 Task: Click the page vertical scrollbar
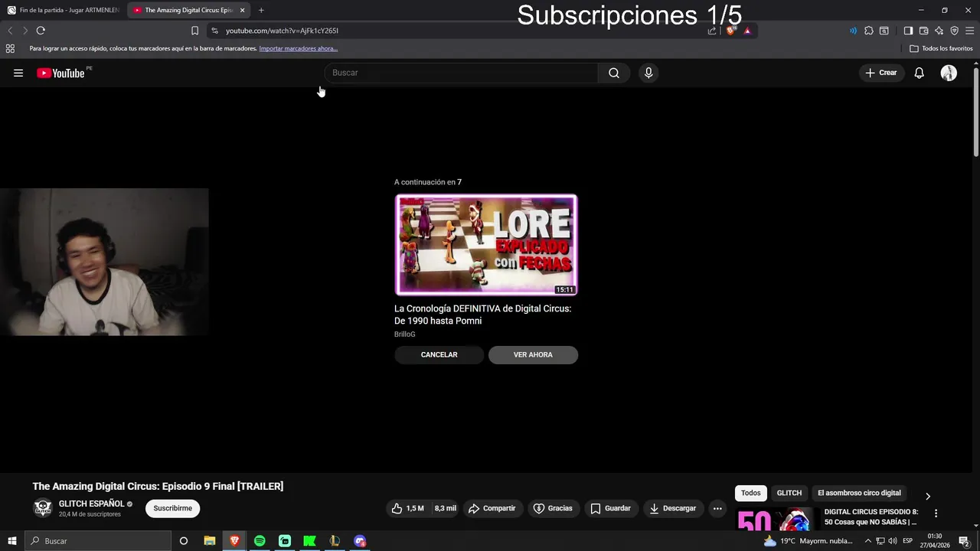[x=976, y=113]
